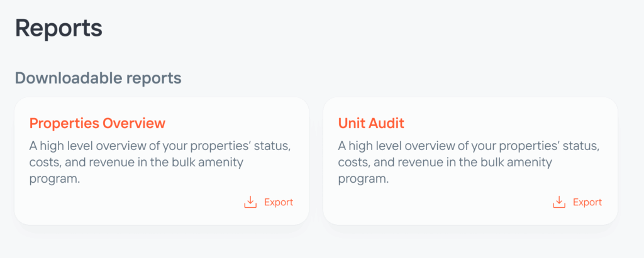Click the Unit Audit description's first line
Image resolution: width=644 pixels, height=258 pixels.
pyautogui.click(x=469, y=146)
